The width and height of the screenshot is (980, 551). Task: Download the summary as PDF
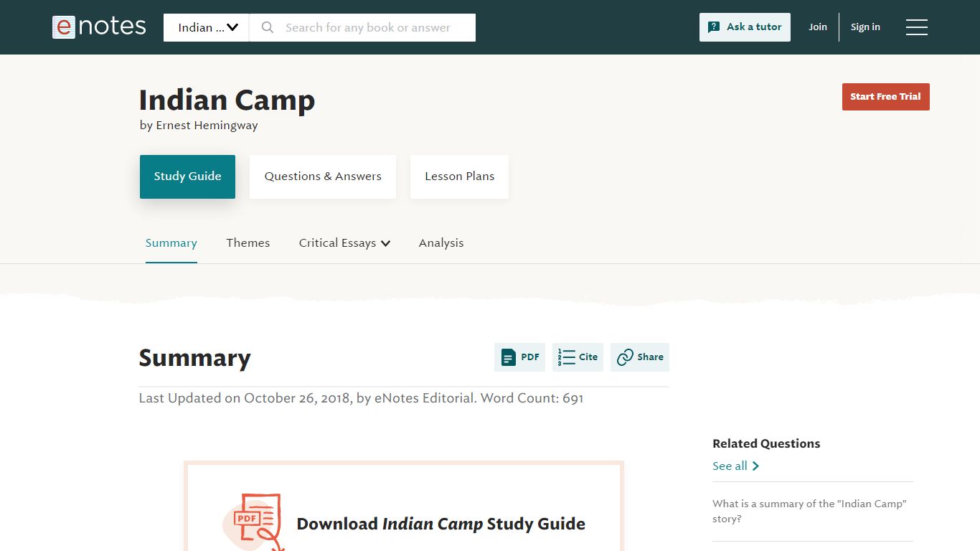pyautogui.click(x=519, y=357)
